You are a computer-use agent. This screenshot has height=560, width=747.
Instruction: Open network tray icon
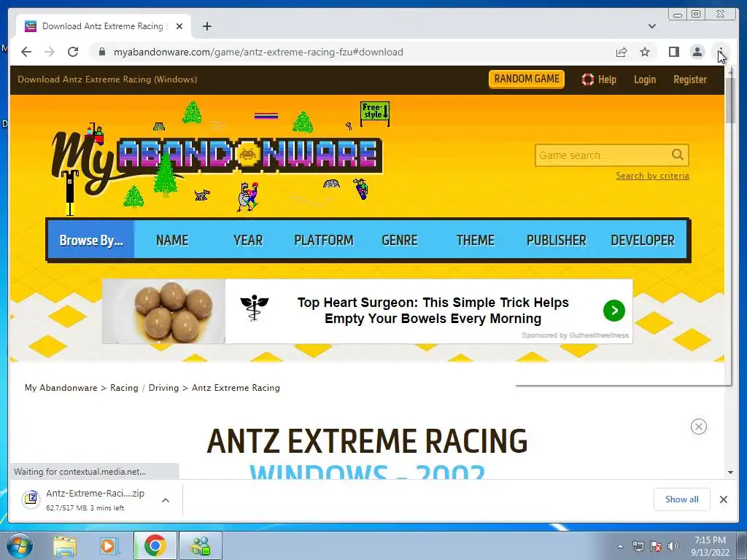click(638, 546)
